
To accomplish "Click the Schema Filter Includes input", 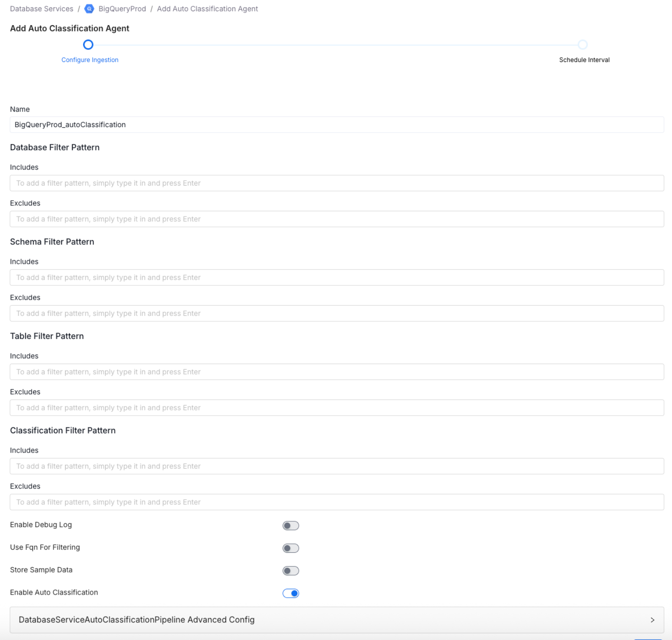I will (x=337, y=277).
